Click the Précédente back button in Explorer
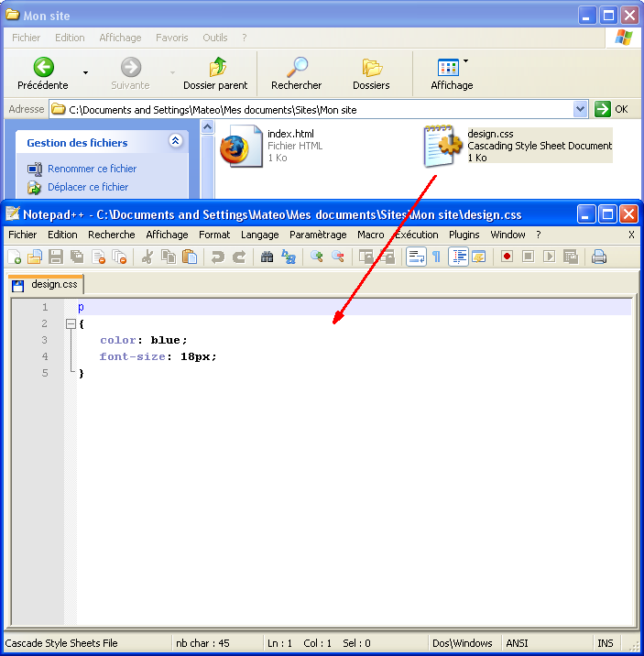This screenshot has height=656, width=644. pyautogui.click(x=43, y=74)
